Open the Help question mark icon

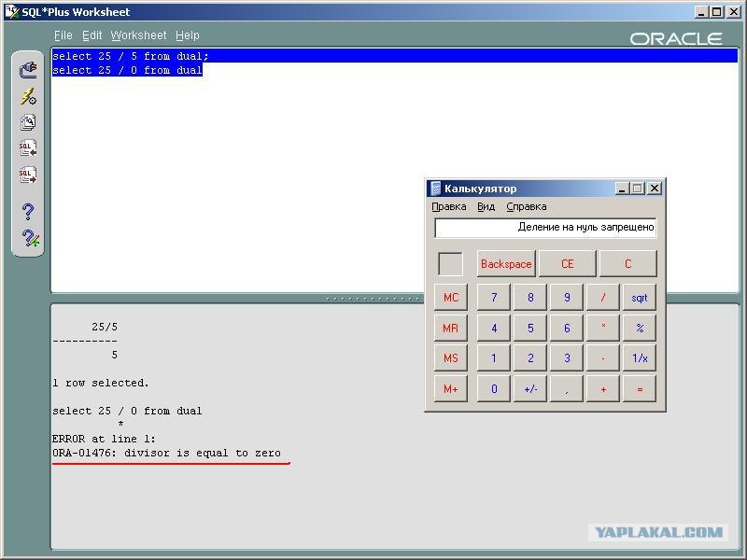click(x=28, y=212)
